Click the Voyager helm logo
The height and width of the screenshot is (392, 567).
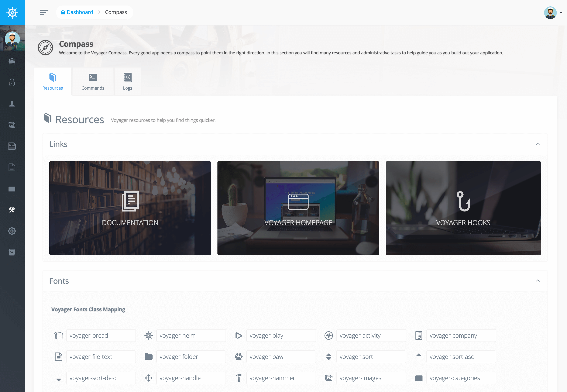[12, 13]
